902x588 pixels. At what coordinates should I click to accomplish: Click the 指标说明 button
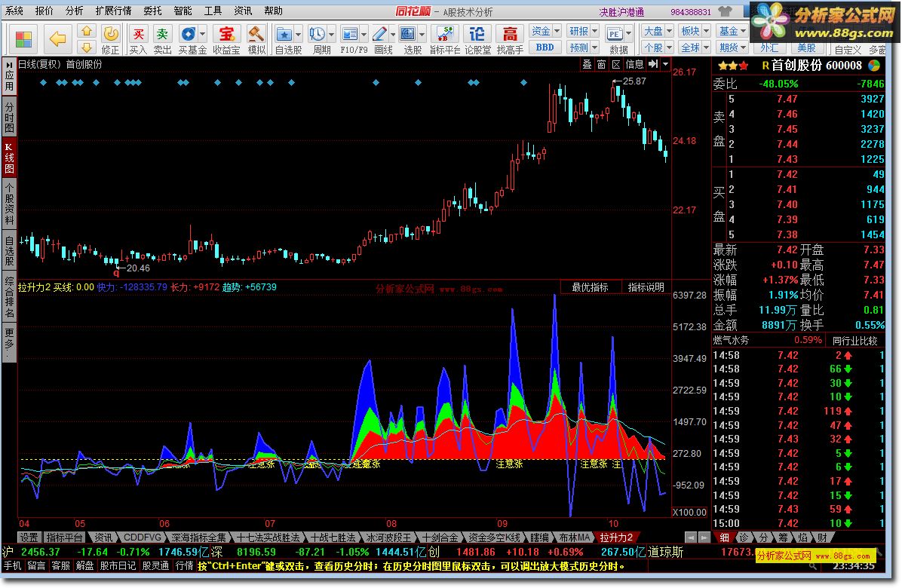click(x=646, y=287)
